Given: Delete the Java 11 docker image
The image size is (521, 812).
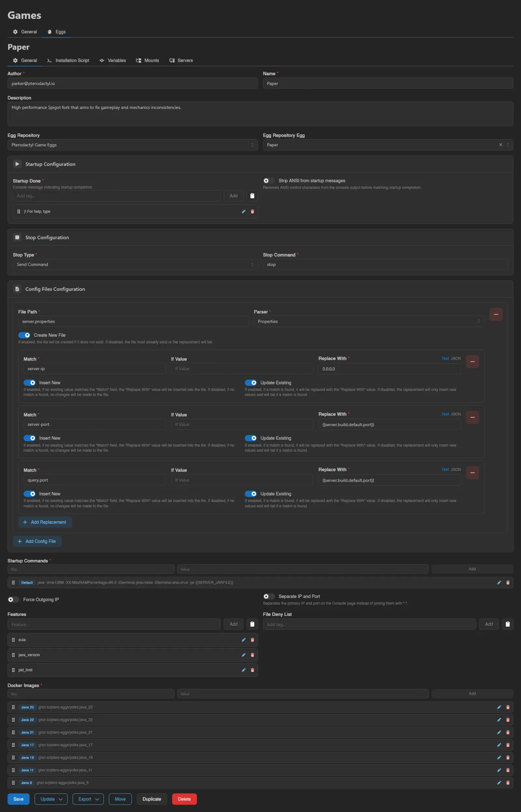Looking at the screenshot, I should tap(507, 770).
